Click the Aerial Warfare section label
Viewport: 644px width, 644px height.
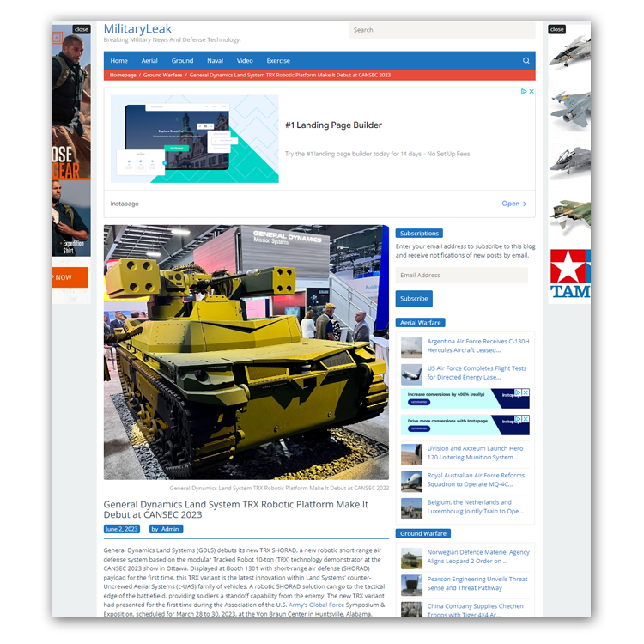click(x=420, y=323)
